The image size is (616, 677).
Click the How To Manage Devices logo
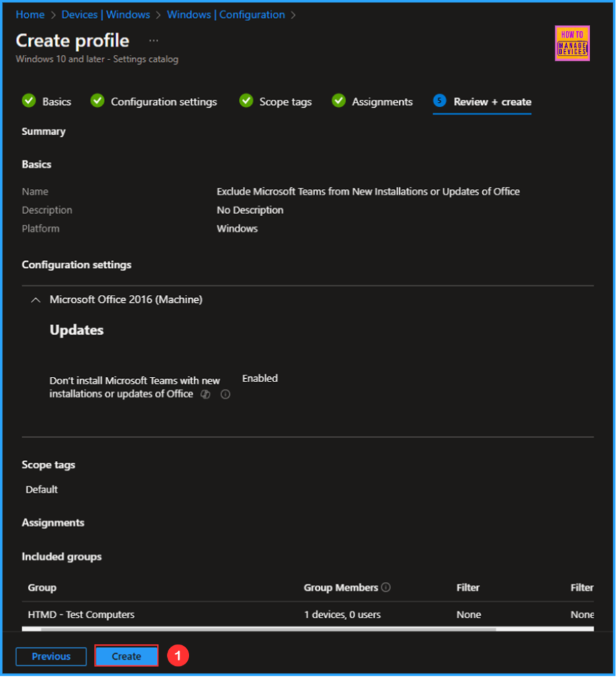pos(572,43)
